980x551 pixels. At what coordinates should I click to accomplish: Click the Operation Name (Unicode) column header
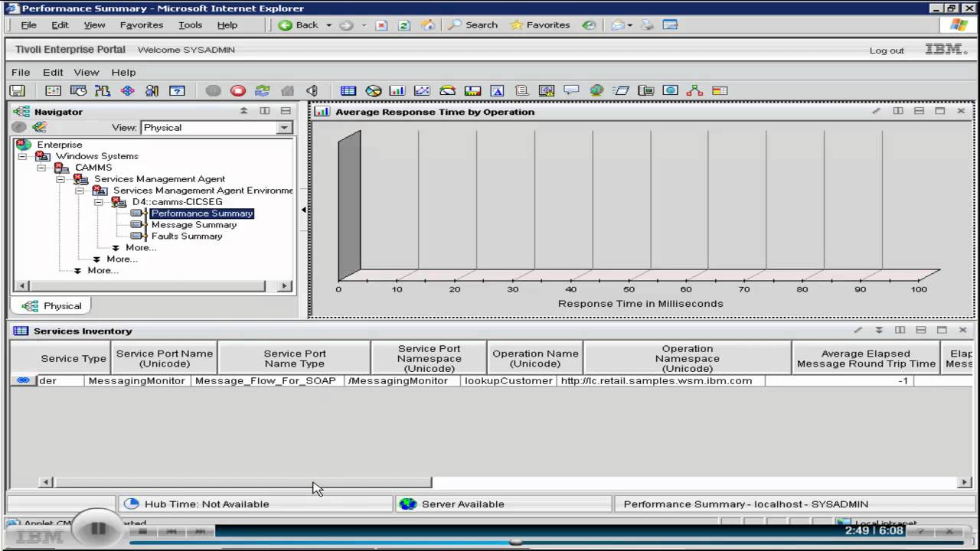click(535, 358)
